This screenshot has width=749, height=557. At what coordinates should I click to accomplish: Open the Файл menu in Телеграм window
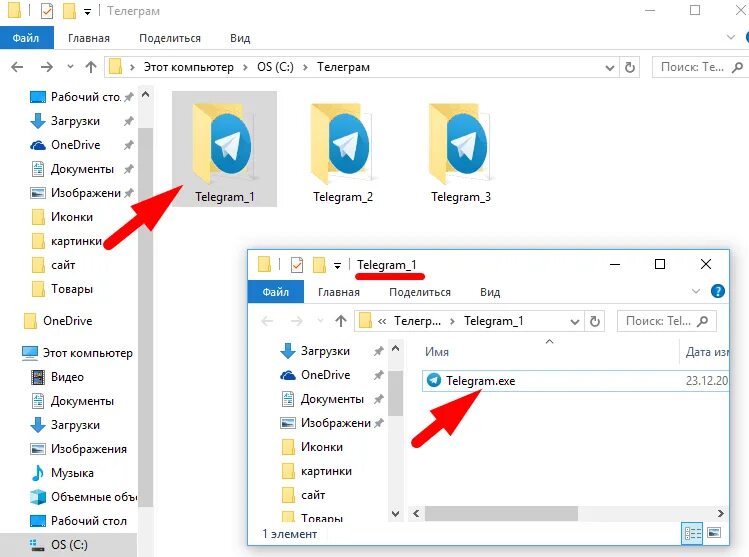point(26,38)
